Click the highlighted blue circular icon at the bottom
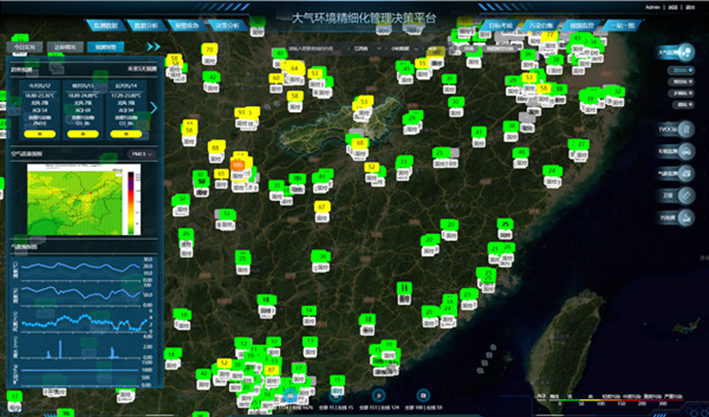The image size is (709, 417). pyautogui.click(x=290, y=396)
